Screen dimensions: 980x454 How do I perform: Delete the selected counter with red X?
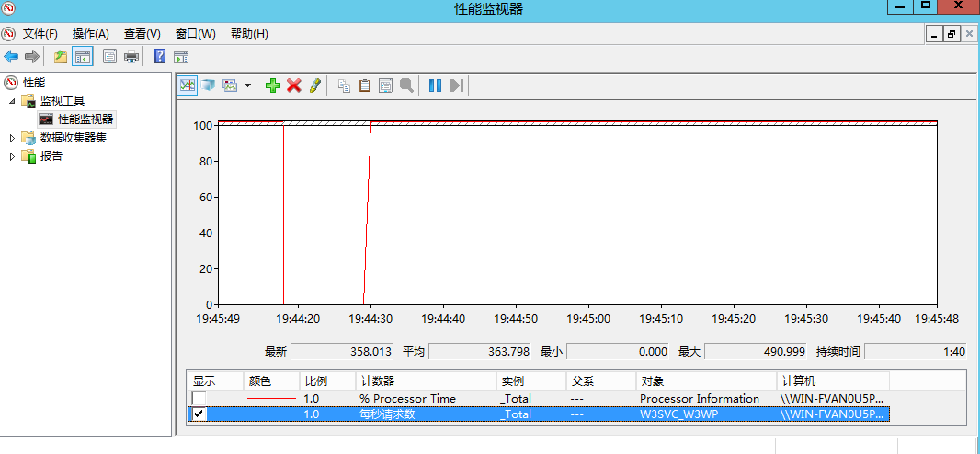pyautogui.click(x=294, y=85)
